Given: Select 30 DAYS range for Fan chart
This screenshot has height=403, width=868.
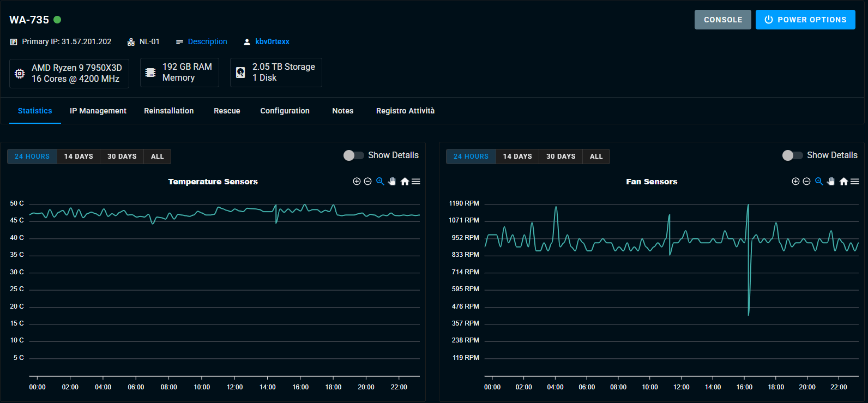Looking at the screenshot, I should click(x=560, y=157).
